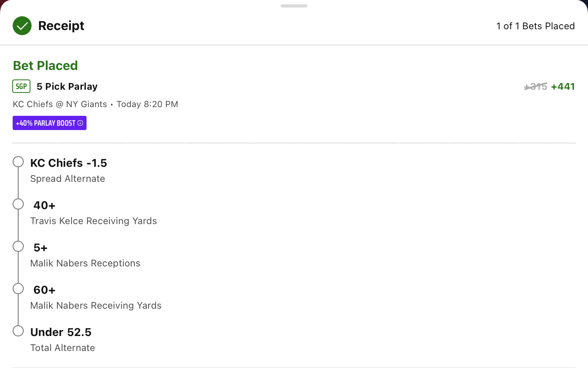Click the Malik Nabers Receptions text

tap(85, 263)
